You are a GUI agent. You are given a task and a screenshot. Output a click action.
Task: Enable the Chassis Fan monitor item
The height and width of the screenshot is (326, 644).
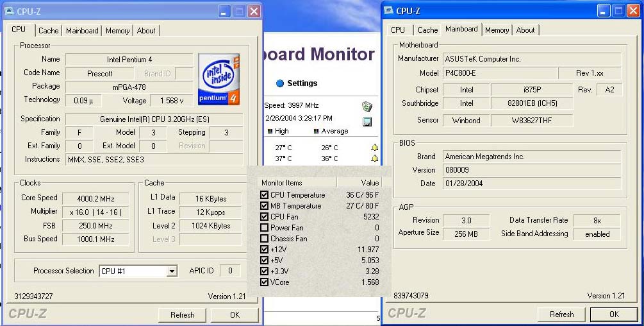[x=264, y=239]
